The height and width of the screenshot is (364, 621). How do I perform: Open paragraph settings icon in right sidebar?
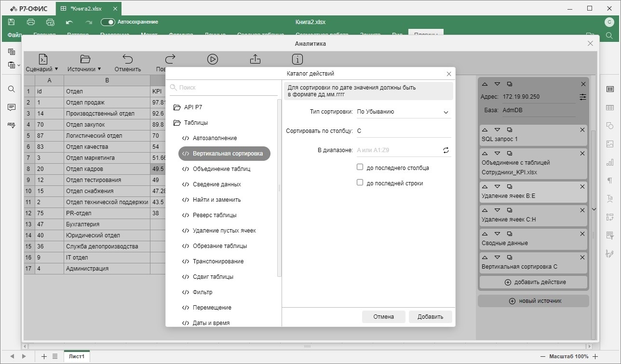(x=610, y=181)
